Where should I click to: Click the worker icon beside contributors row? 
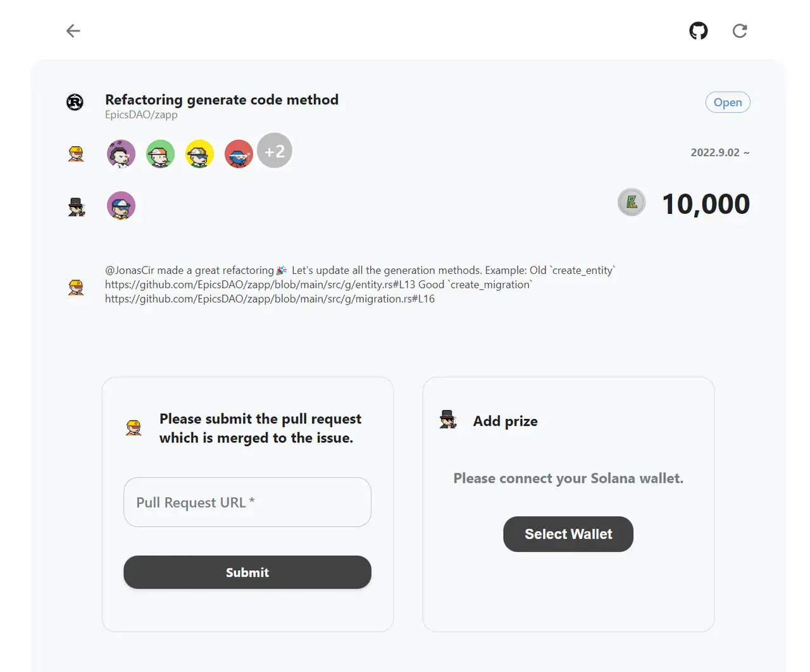(76, 154)
